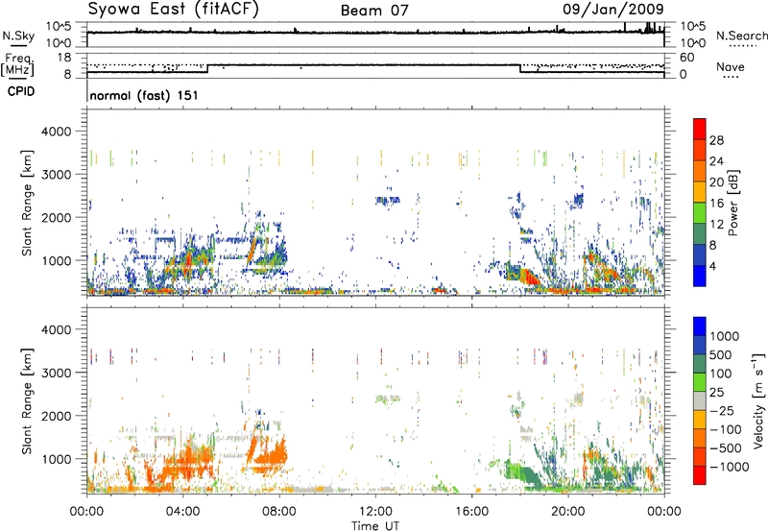Click the '60' Nave axis tick
Image resolution: width=768 pixels, height=532 pixels.
click(x=687, y=58)
